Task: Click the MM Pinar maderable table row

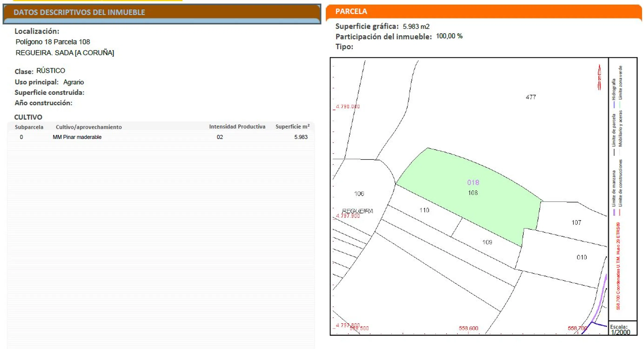Action: [x=77, y=137]
